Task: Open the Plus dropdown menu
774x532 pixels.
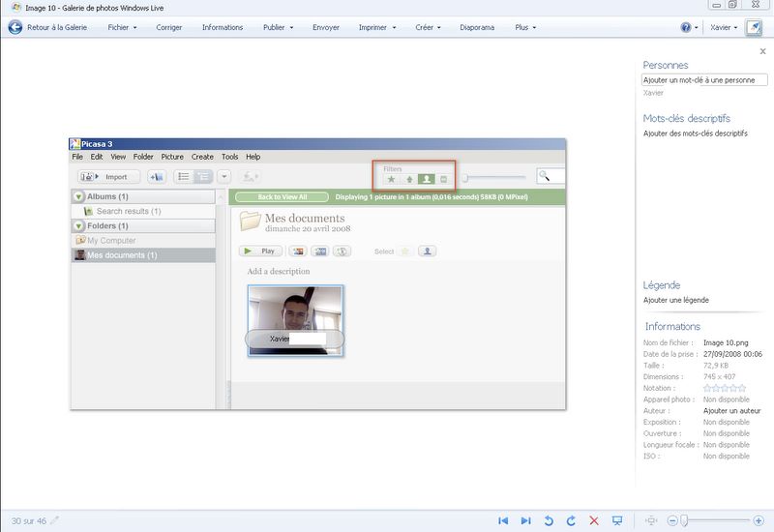Action: pos(525,28)
